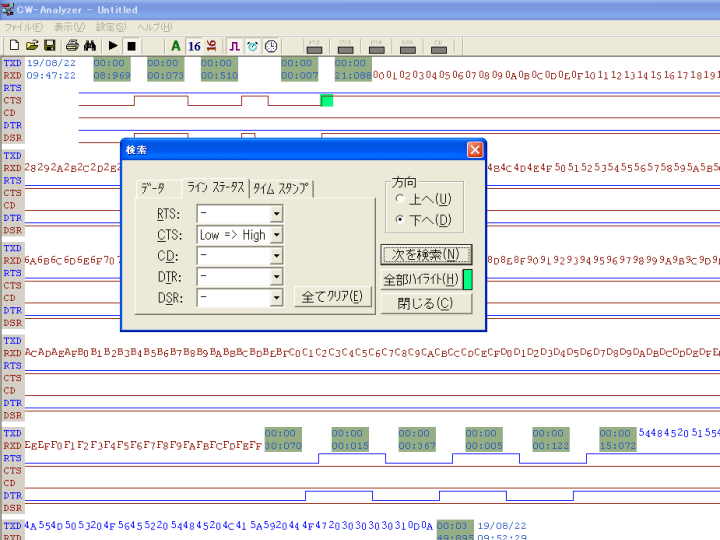Click the 00:073 timestamp block
This screenshot has height=540, width=720.
tap(165, 69)
